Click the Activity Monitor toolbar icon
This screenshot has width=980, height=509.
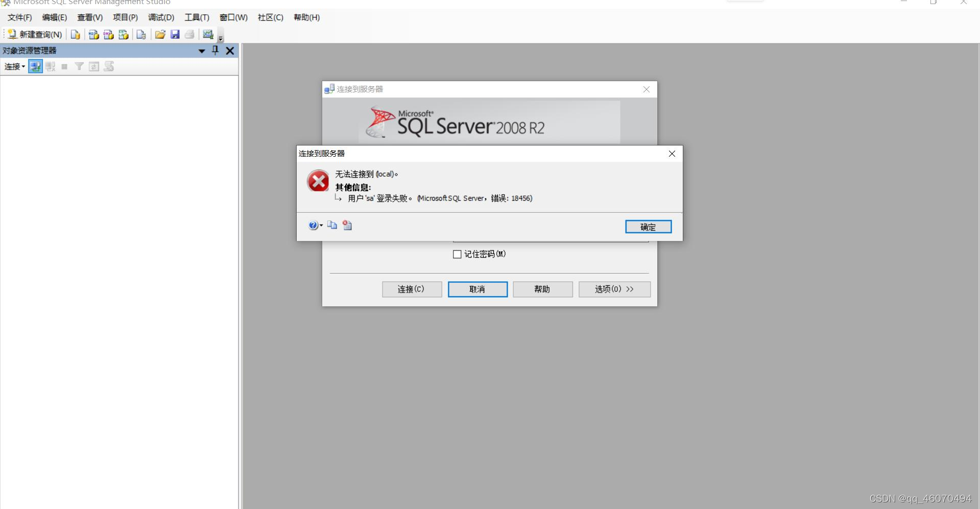tap(208, 34)
